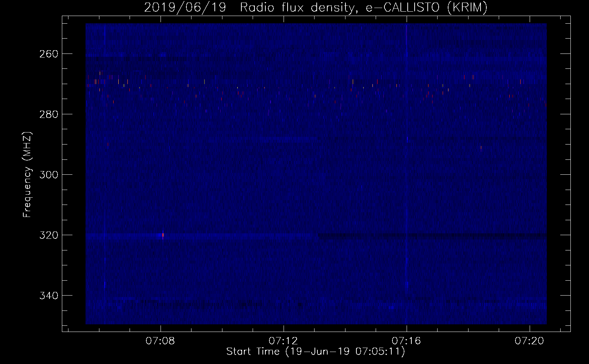The image size is (589, 364).
Task: Click the 'Frequency (MHZ)' axis label
Action: [x=28, y=174]
